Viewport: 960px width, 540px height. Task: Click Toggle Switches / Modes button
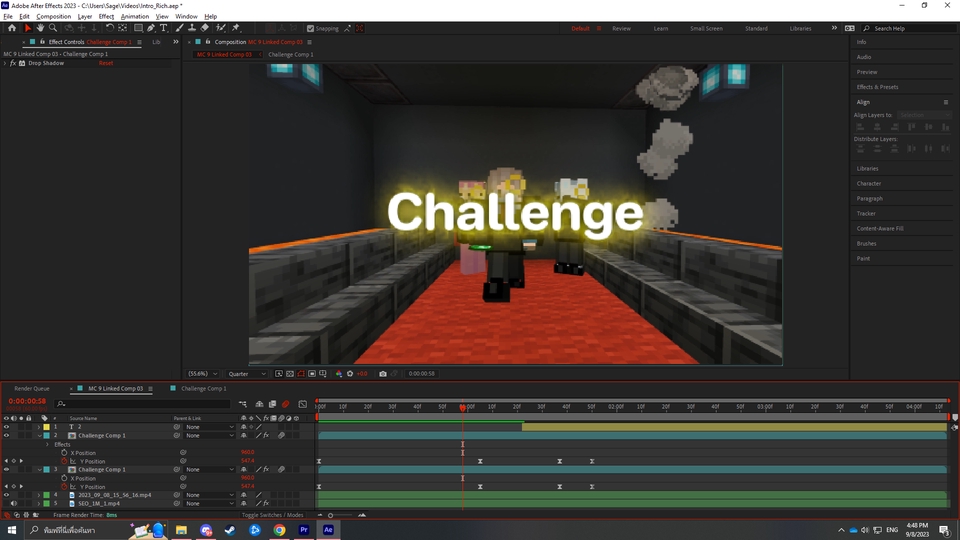point(272,515)
